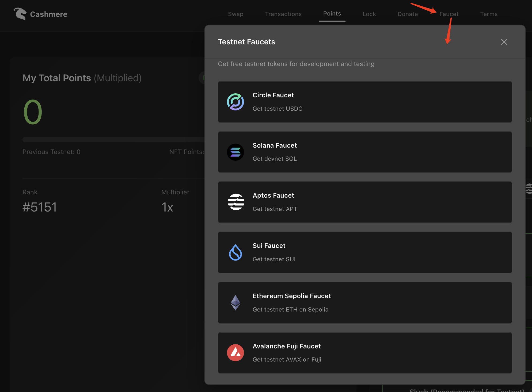Click the Cashmere brand name
Screen dimensions: 532x392
[x=49, y=14]
